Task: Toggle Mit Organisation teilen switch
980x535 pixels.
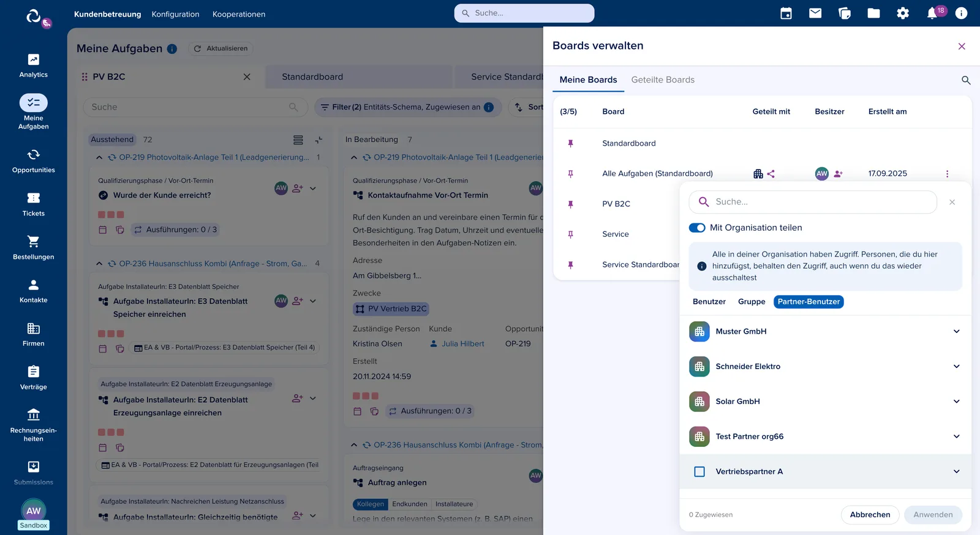Action: 697,228
